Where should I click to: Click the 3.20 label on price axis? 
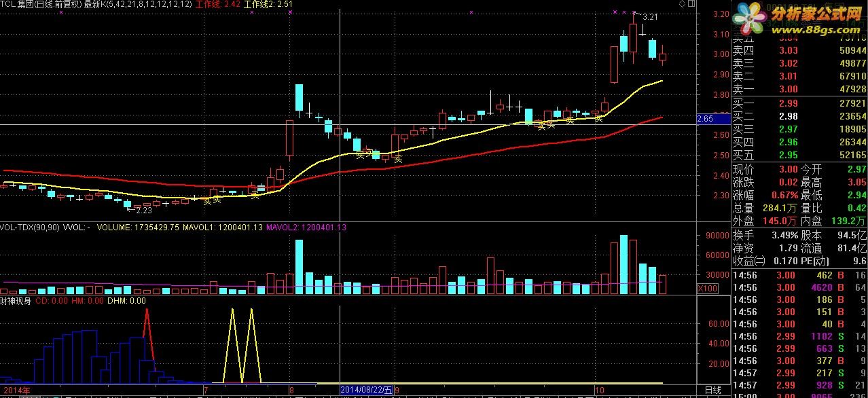point(720,14)
